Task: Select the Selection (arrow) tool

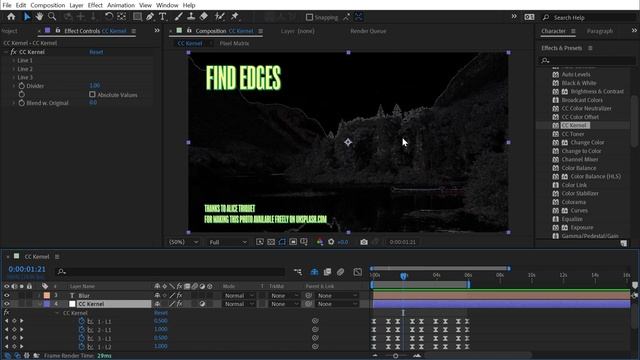Action: click(27, 17)
